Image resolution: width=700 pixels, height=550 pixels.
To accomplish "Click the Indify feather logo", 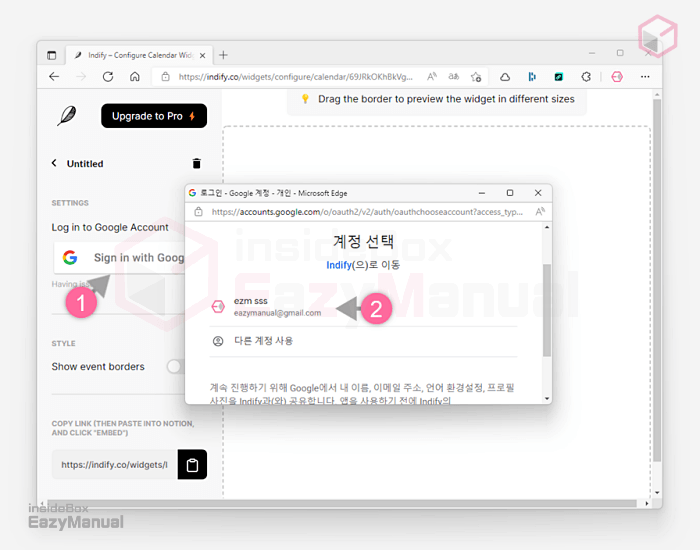I will tap(67, 116).
